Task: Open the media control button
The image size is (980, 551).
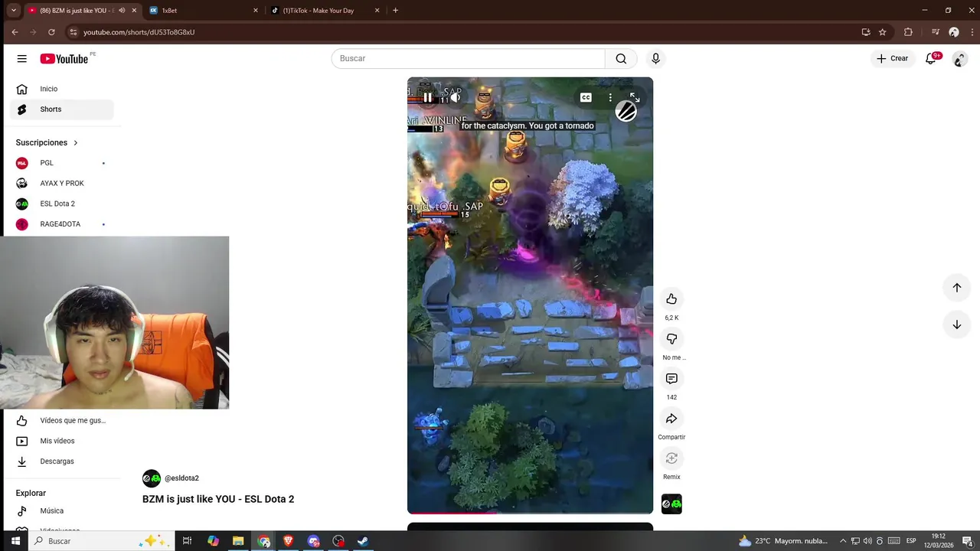Action: coord(936,32)
